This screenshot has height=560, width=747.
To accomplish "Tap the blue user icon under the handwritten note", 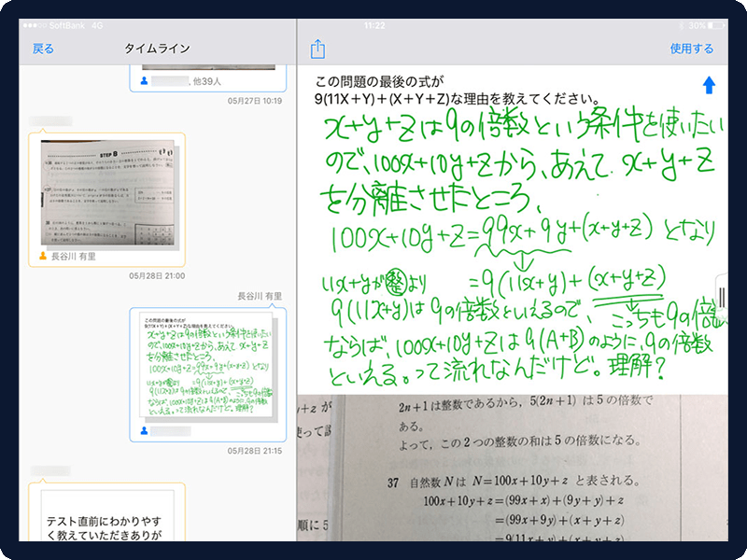I will click(x=145, y=430).
